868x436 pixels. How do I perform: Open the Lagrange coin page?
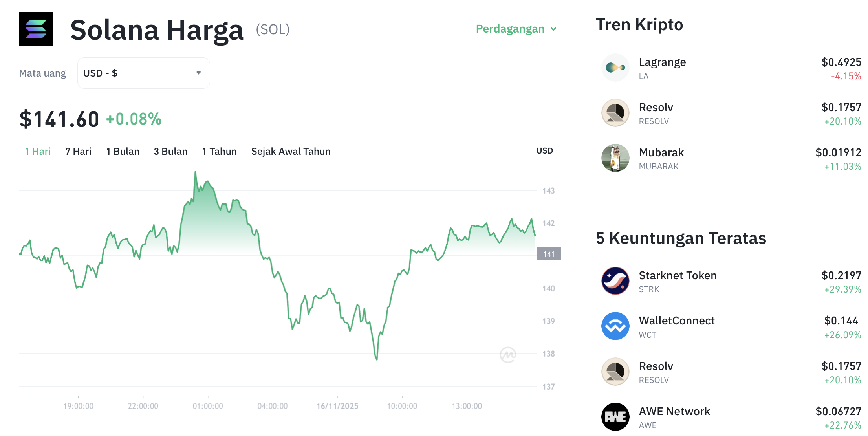tap(662, 62)
